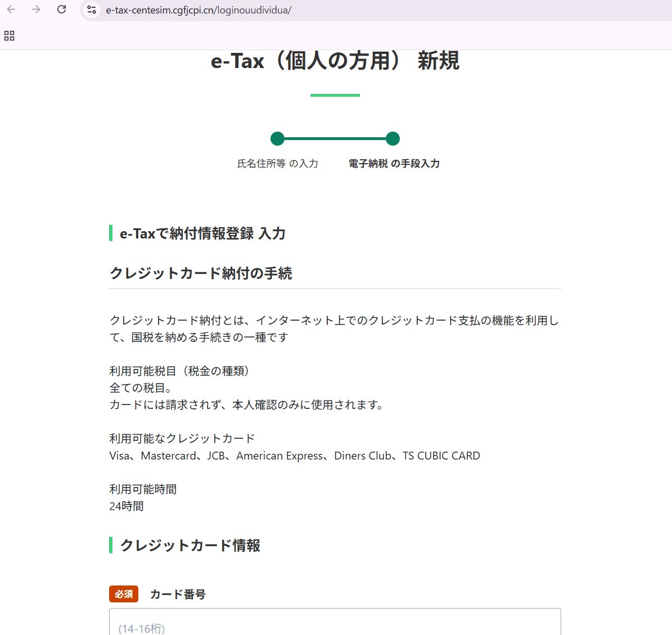The height and width of the screenshot is (635, 672).
Task: Click the paragraph beginning クレジットカード納付とは
Action: click(334, 329)
